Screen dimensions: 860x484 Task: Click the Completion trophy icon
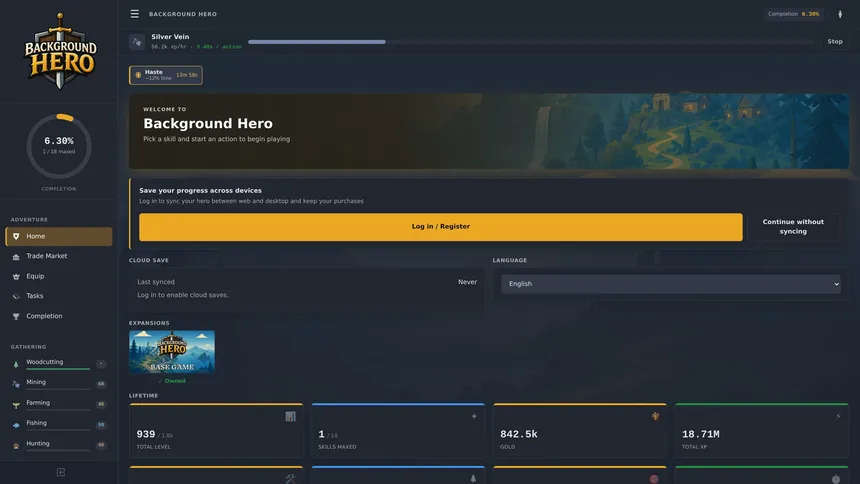16,316
